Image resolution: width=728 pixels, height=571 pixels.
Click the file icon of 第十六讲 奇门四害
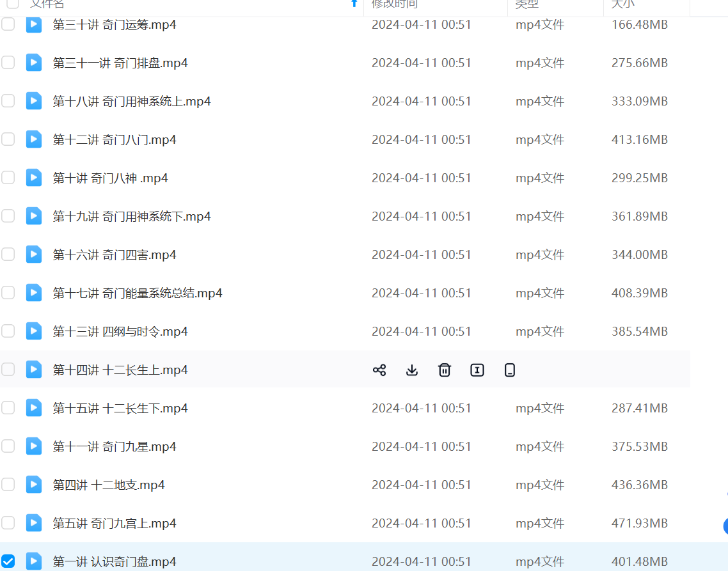pos(34,254)
